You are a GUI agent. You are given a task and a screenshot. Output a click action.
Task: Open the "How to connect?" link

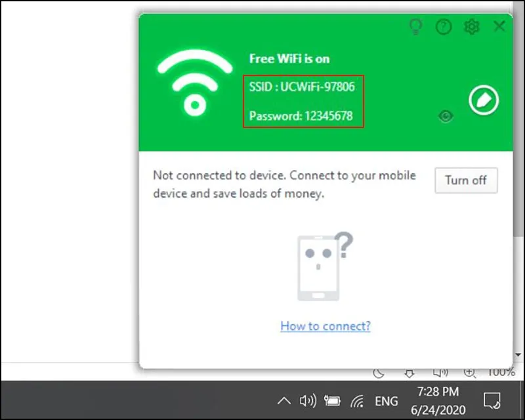(x=325, y=326)
